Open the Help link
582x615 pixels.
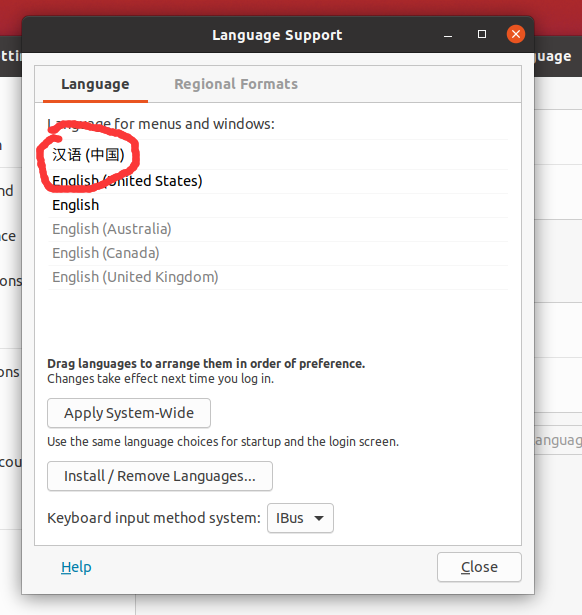click(x=76, y=567)
